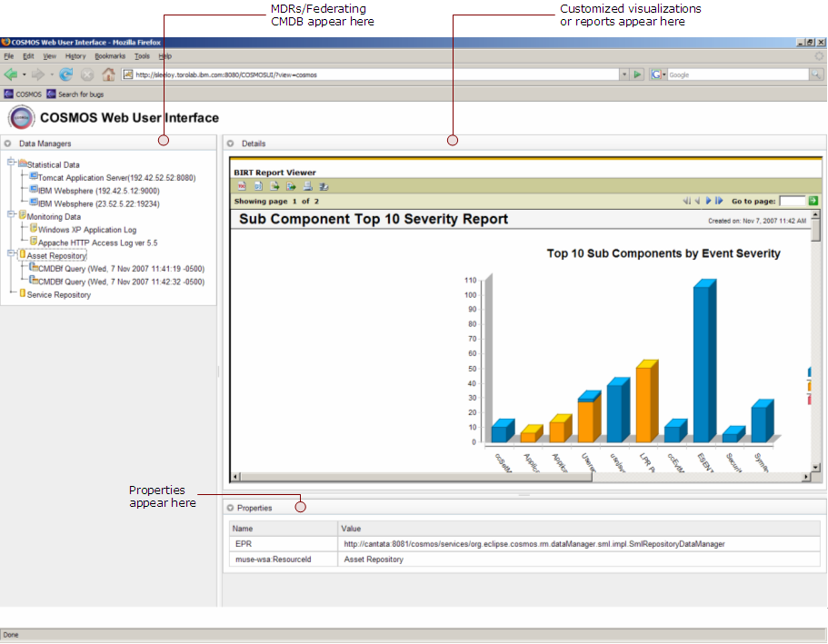Go to next report page
The height and width of the screenshot is (644, 828).
pos(708,201)
